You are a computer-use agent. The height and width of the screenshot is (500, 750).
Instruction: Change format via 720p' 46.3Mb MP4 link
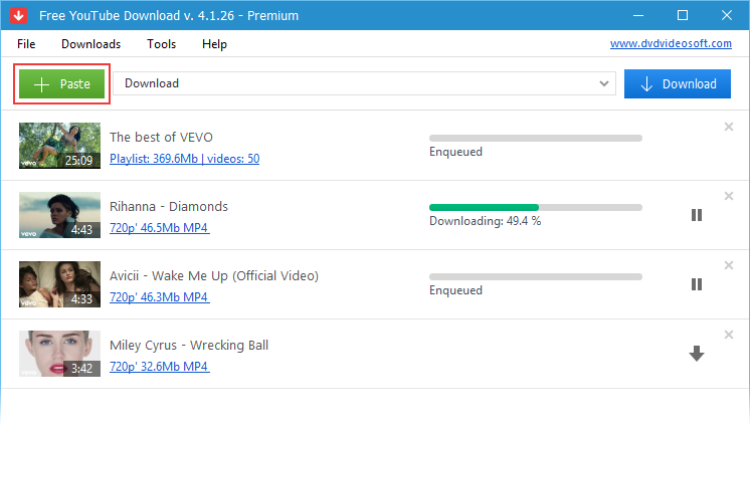point(159,297)
